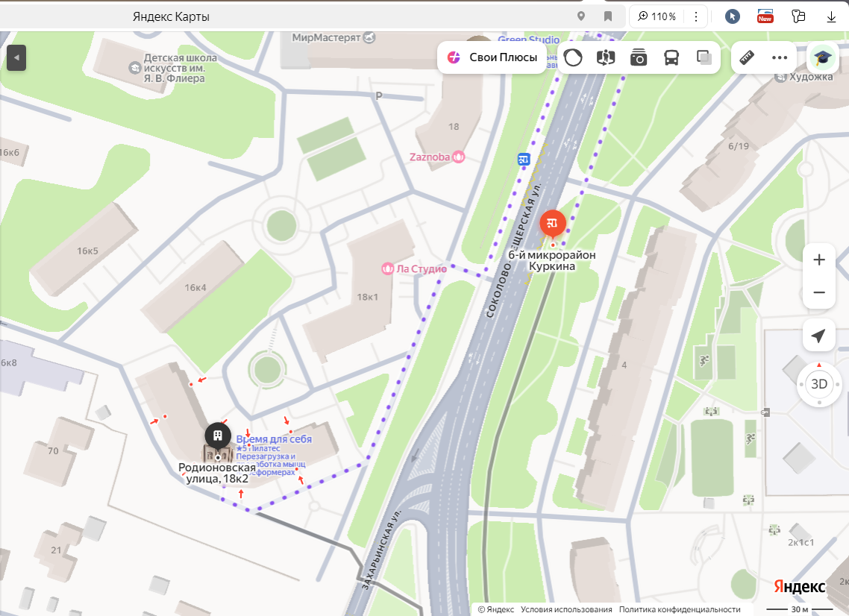Open the Ла Студио place marker

[414, 268]
